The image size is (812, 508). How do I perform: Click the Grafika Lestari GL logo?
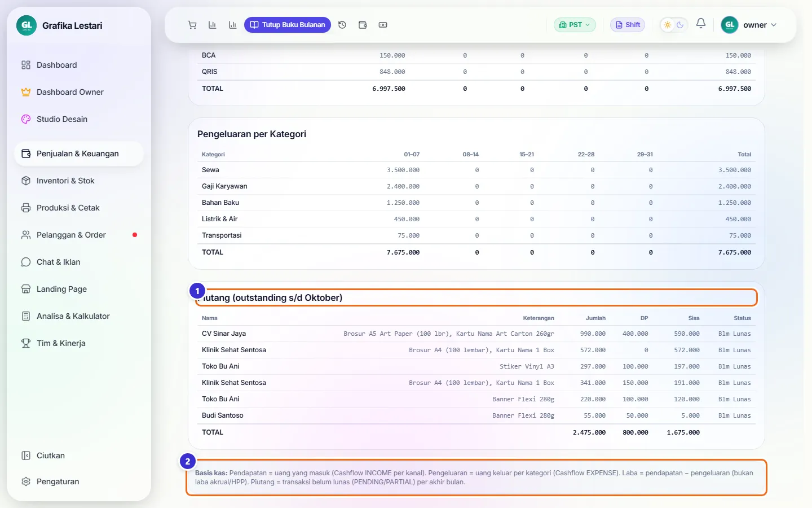click(27, 25)
